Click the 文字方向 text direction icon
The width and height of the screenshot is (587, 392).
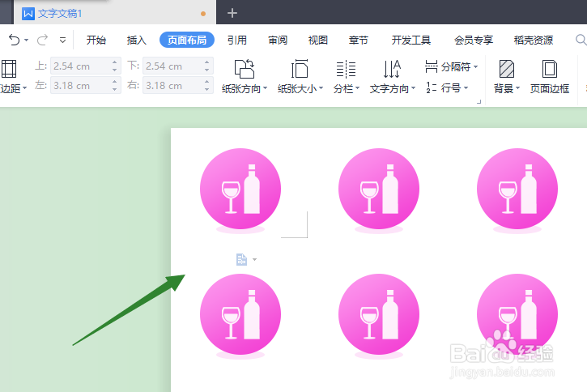(x=392, y=69)
